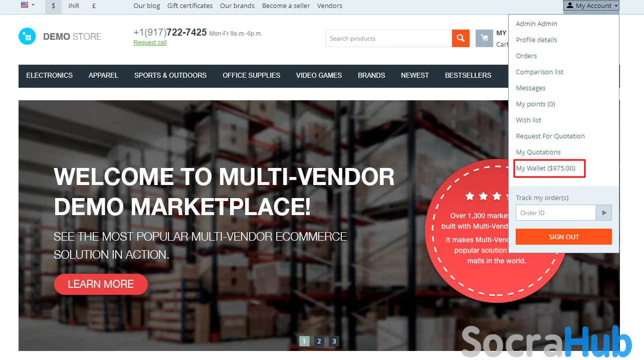Click the Learn More banner button
Viewport: 644px width, 360px height.
click(101, 284)
